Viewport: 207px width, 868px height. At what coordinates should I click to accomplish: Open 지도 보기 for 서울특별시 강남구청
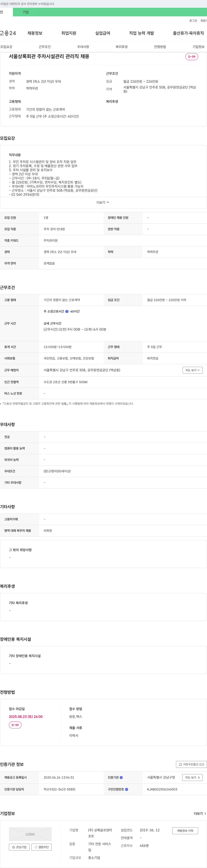coord(193,777)
